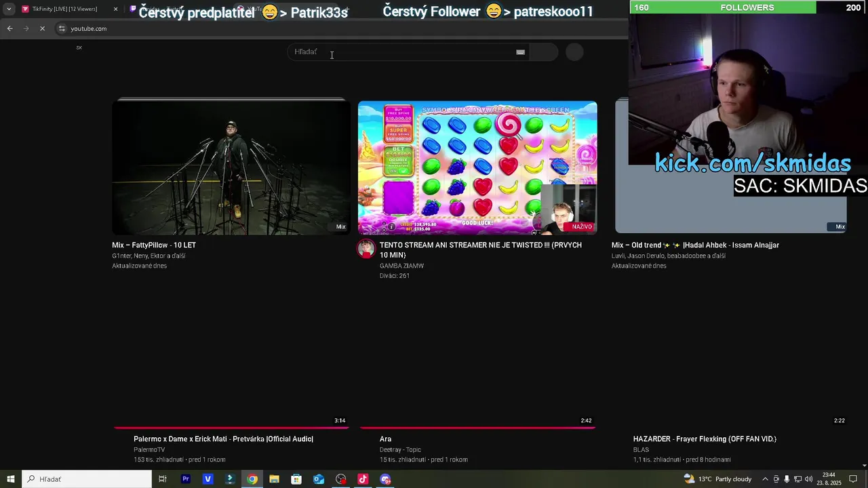Click the YouTube search submit button
Image resolution: width=868 pixels, height=488 pixels.
tap(542, 52)
